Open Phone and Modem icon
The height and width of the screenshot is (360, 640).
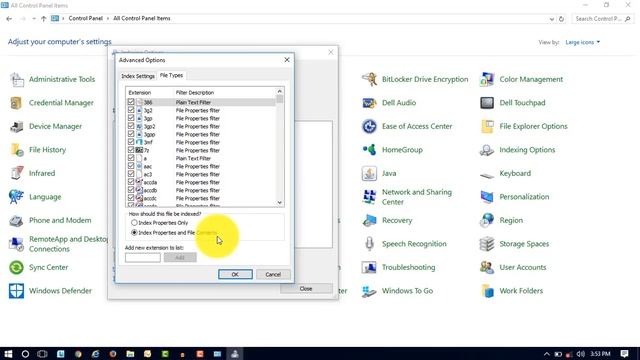click(17, 220)
